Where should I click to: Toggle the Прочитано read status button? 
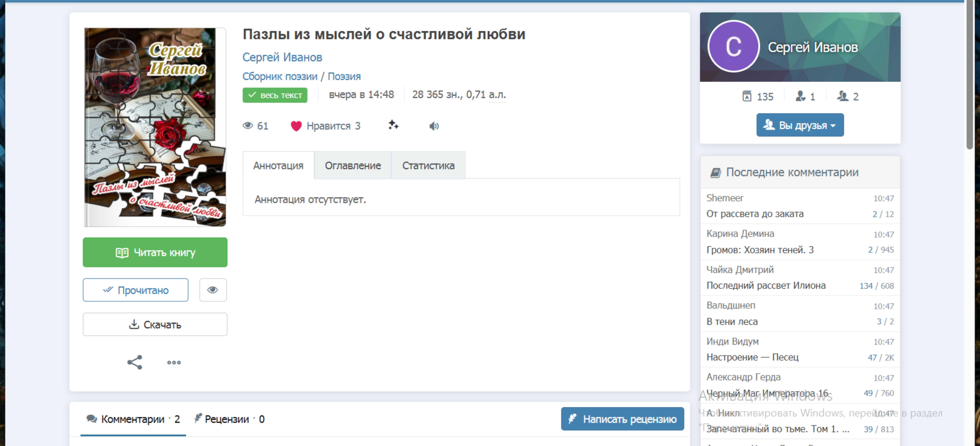[135, 290]
